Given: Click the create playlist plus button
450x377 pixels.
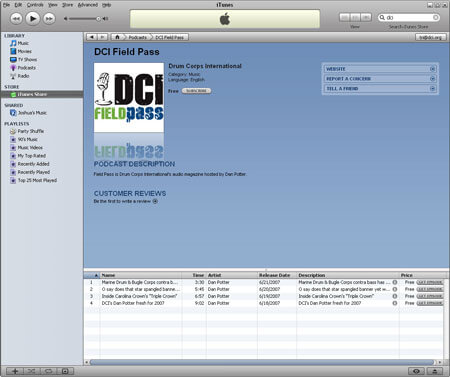Looking at the screenshot, I should point(15,371).
